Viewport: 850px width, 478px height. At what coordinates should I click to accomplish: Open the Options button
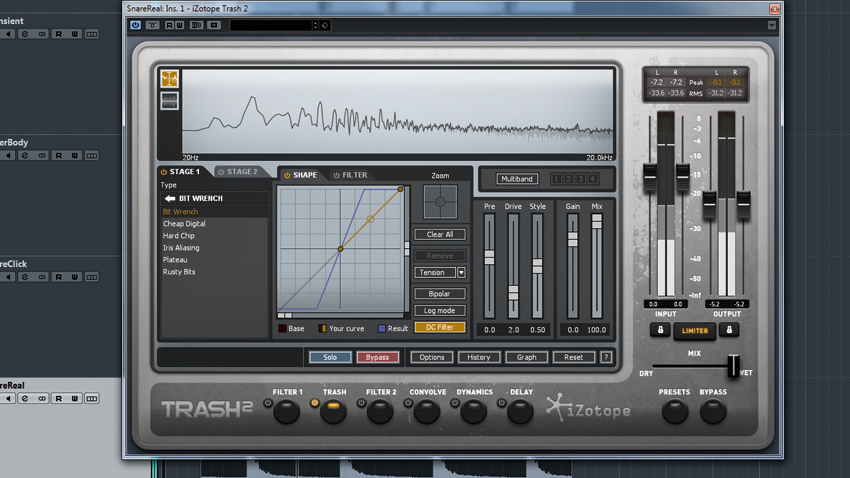(432, 357)
